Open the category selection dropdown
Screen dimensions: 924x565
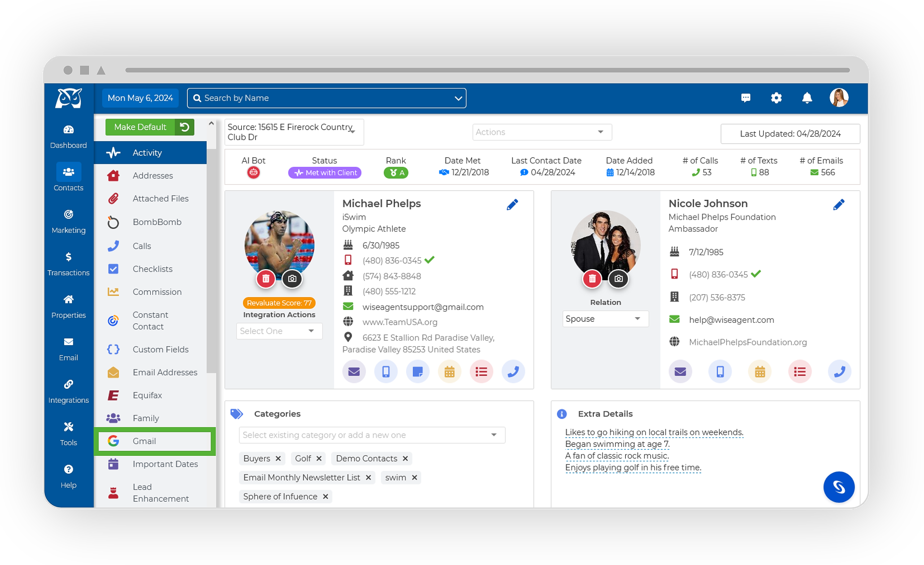click(372, 435)
